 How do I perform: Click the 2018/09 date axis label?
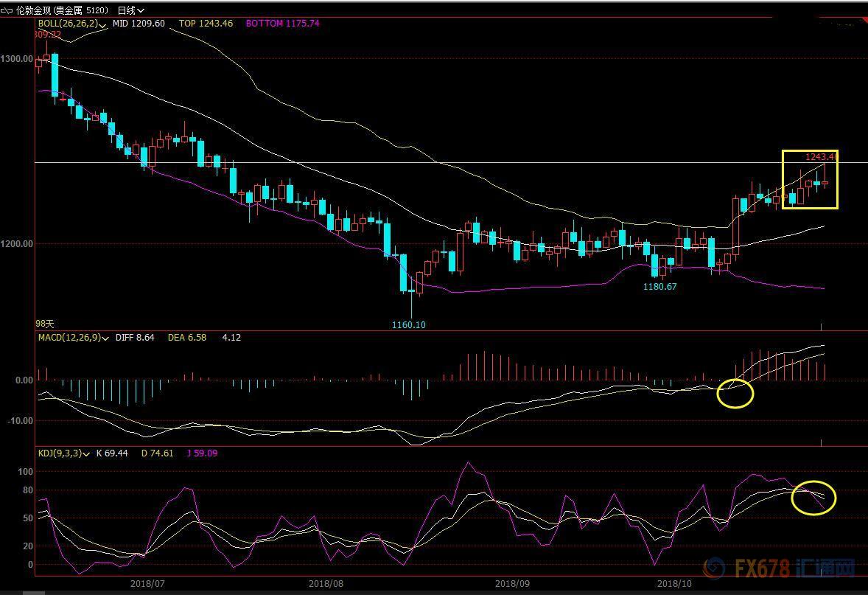[511, 583]
